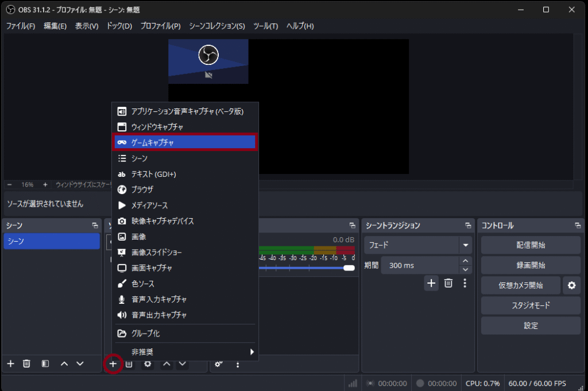The width and height of the screenshot is (588, 391).
Task: Decrease the 期間 duration with down arrow
Action: pos(465,269)
